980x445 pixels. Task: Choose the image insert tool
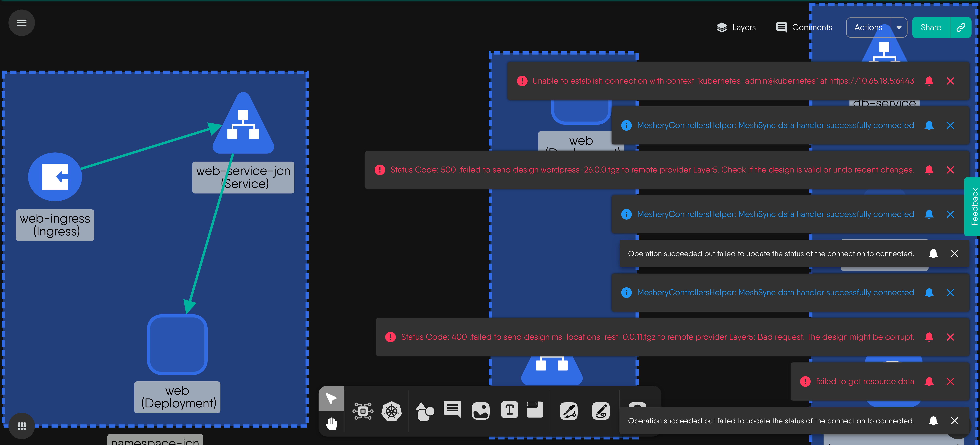point(480,411)
